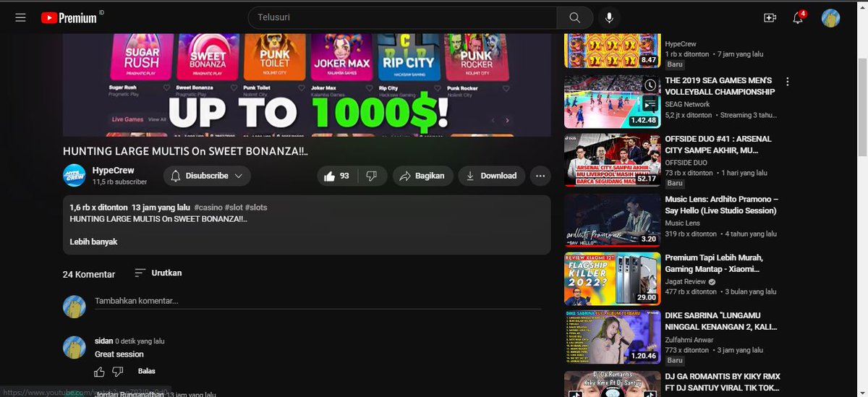The height and width of the screenshot is (397, 868).
Task: Open the HypeCrew 8.47 slot thumbnail
Action: point(612,51)
